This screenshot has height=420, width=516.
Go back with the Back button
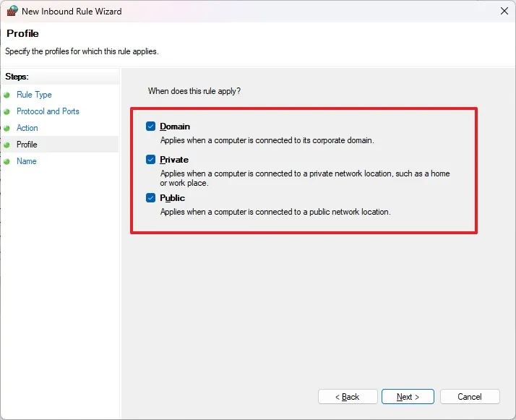click(348, 397)
